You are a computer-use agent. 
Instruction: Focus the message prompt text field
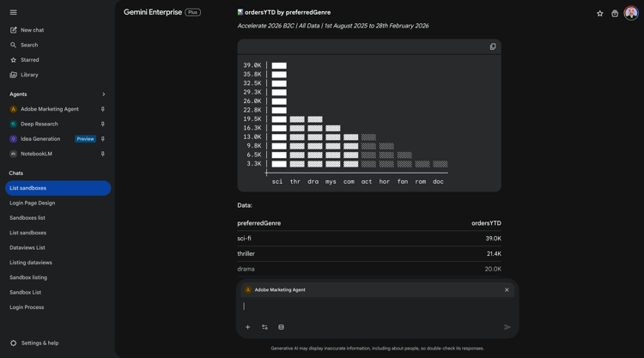click(374, 306)
